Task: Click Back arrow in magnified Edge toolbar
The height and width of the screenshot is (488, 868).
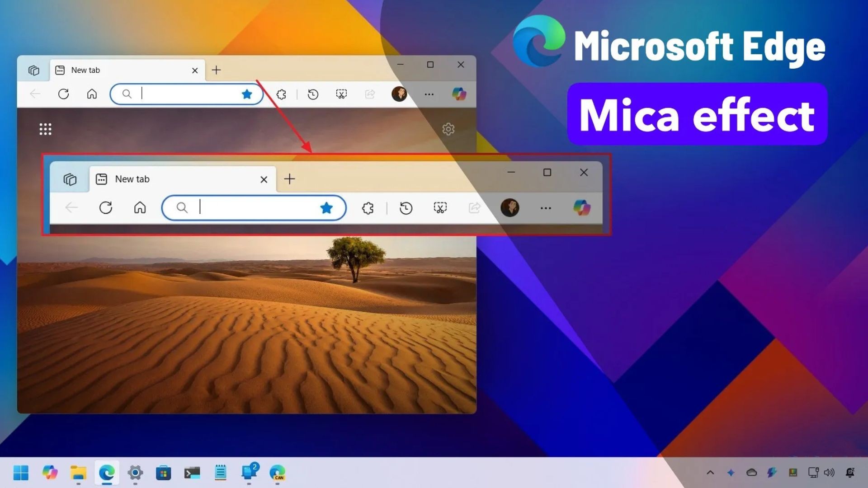Action: 71,208
